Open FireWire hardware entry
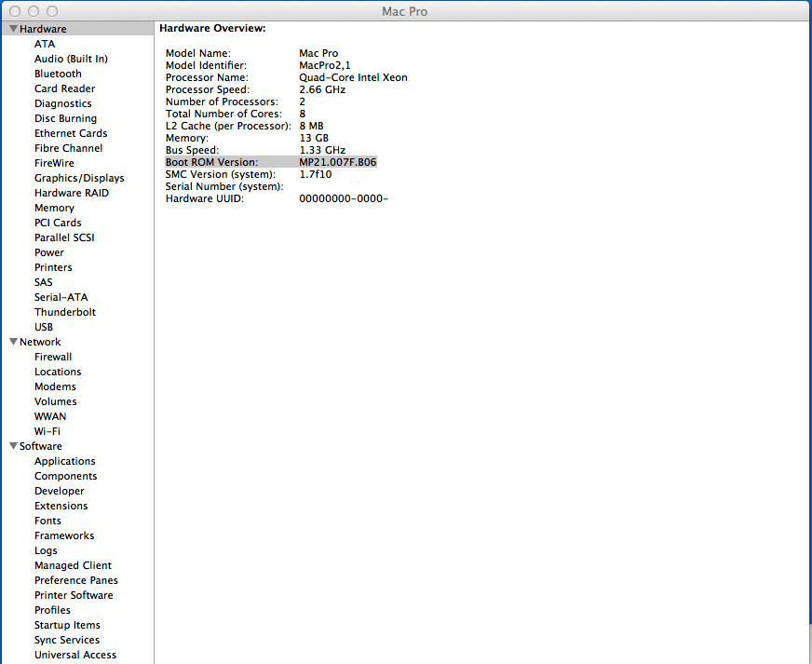The image size is (812, 664). click(x=54, y=163)
